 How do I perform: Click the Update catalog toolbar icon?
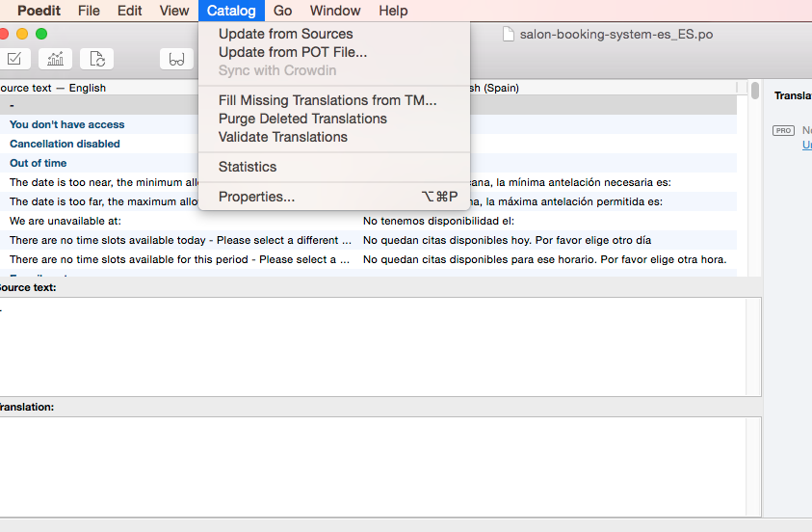point(97,59)
